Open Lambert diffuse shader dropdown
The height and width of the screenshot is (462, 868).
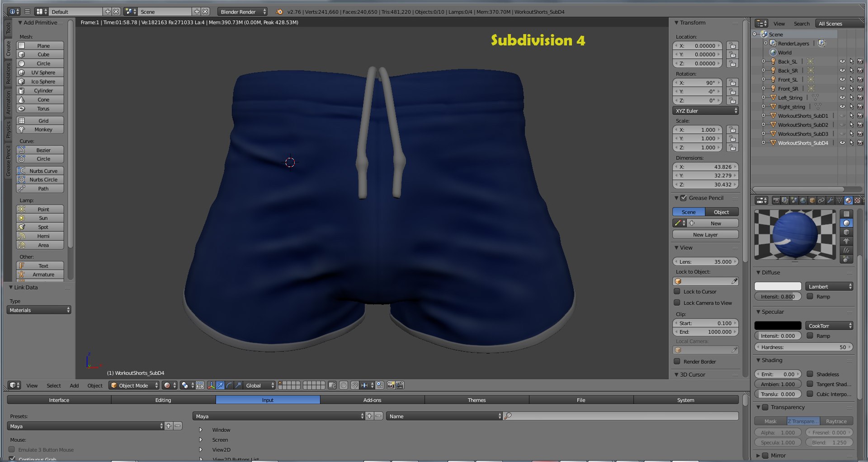click(x=829, y=286)
